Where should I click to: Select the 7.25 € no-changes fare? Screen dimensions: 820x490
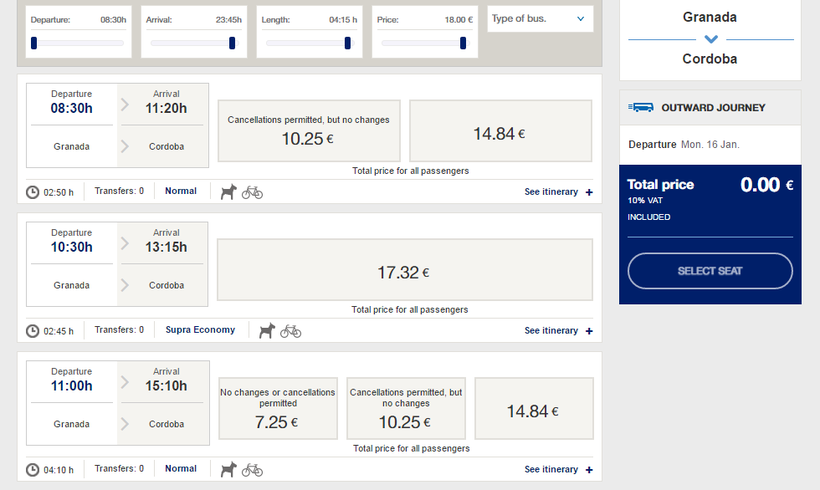(x=277, y=408)
